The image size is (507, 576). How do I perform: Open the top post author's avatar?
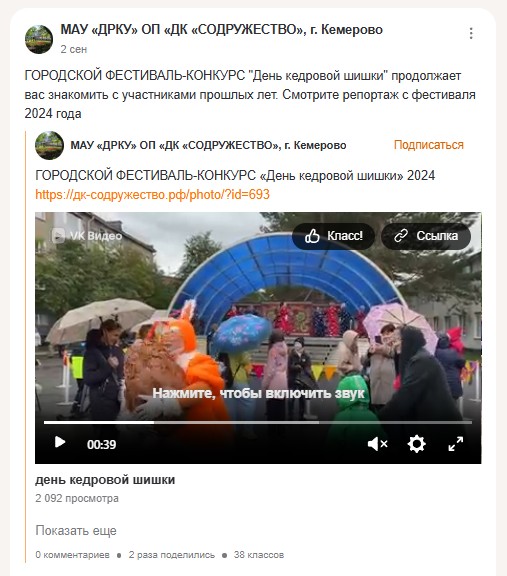(x=39, y=39)
